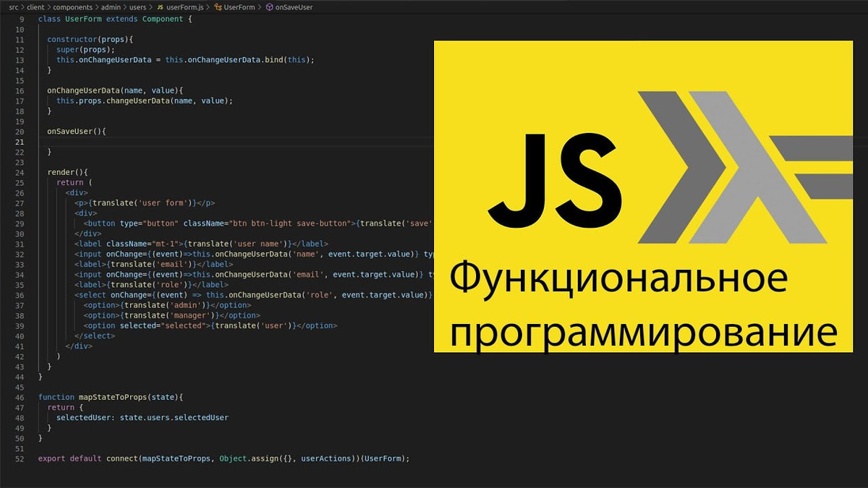Click 'selectedUser: state.users.selectedUser' on line 48
The width and height of the screenshot is (868, 488).
point(142,417)
